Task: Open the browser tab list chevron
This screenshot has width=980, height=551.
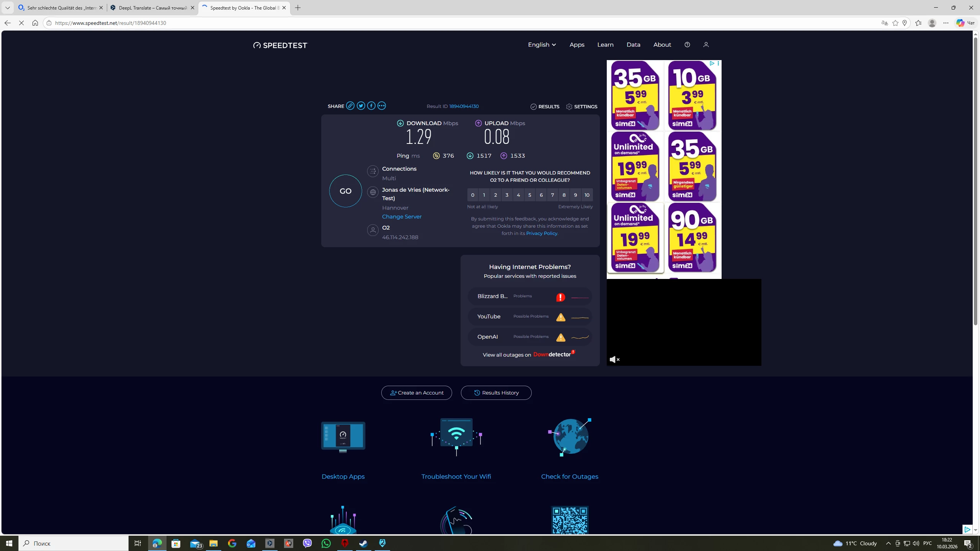Action: (7, 8)
